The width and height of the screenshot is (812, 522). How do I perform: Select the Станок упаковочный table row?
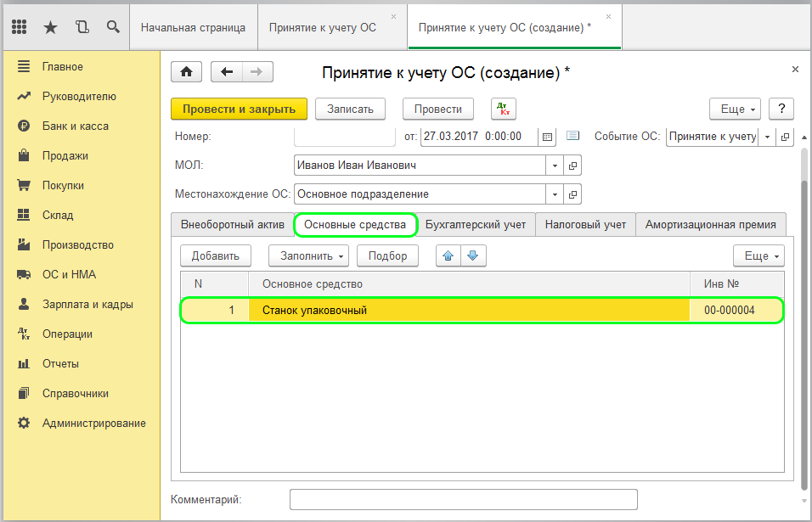(x=467, y=311)
